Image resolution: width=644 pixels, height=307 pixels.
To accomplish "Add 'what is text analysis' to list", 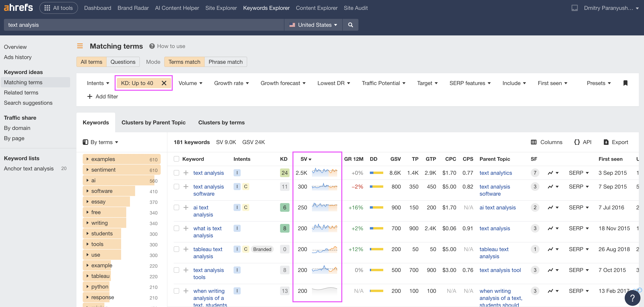I will coord(186,228).
